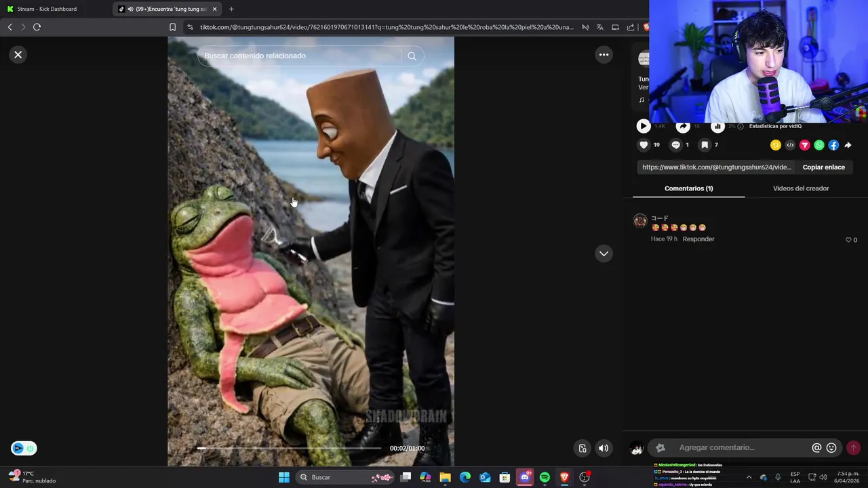Toggle the floating player icon
The image size is (868, 488).
click(583, 448)
